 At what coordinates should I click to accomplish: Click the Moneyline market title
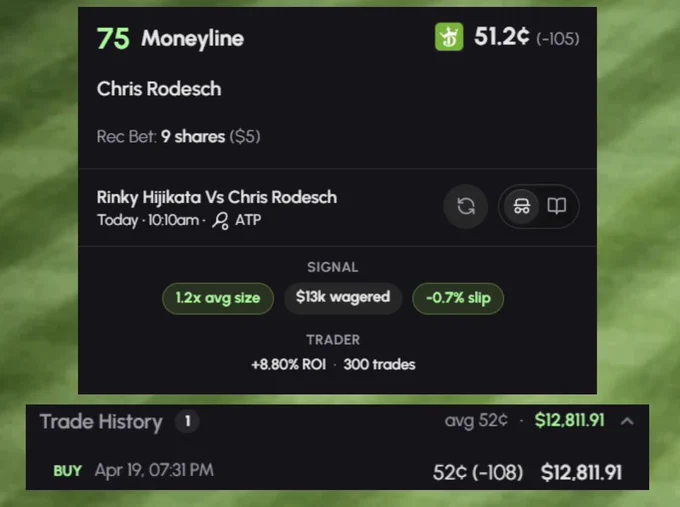(x=193, y=39)
